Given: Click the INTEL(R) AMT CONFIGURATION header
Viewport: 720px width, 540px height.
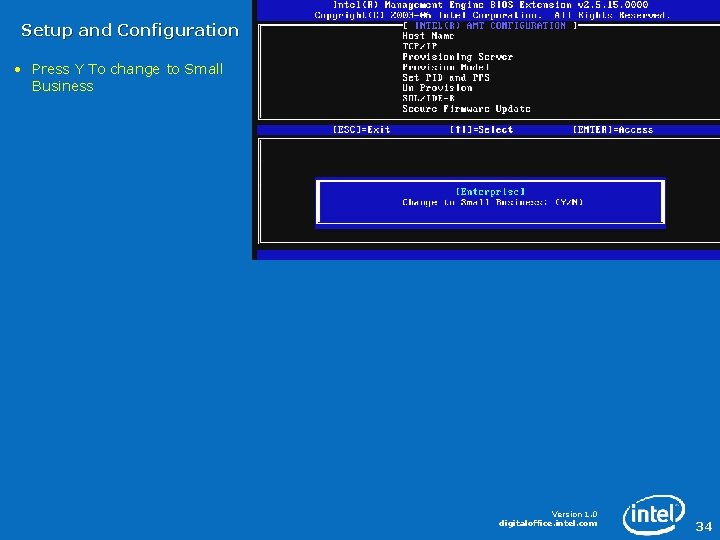Looking at the screenshot, I should 490,26.
